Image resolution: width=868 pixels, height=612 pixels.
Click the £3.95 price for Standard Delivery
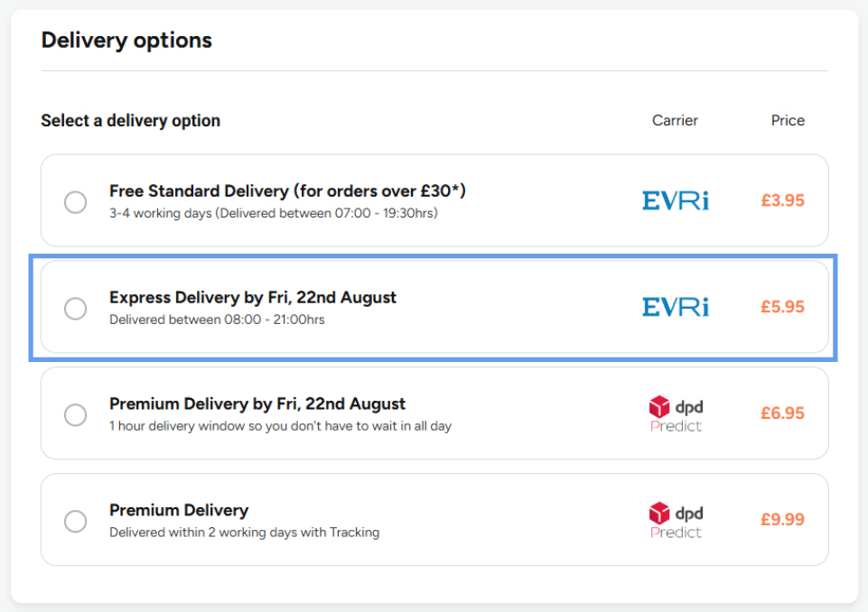point(782,200)
